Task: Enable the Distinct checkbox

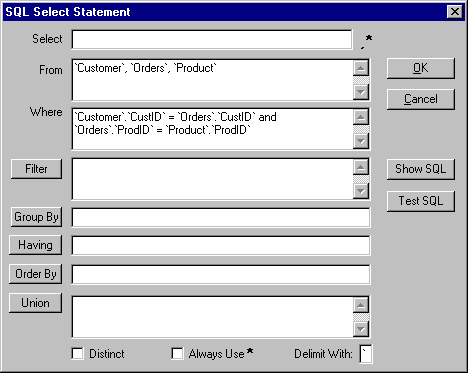Action: tap(77, 354)
